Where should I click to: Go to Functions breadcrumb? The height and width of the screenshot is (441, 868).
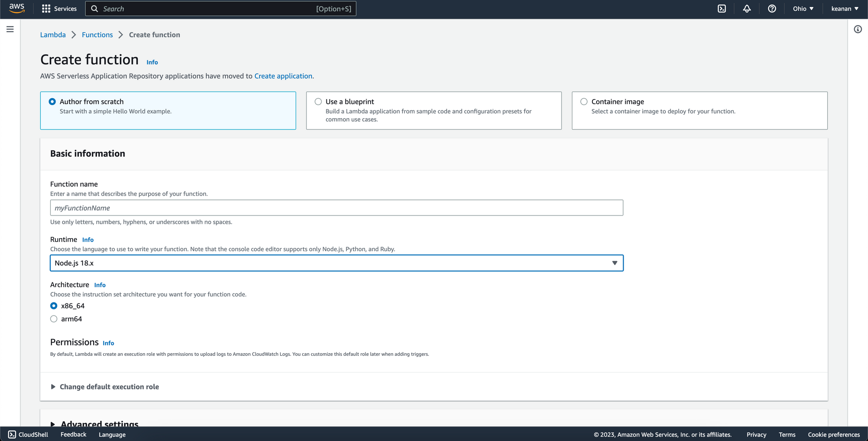[97, 35]
